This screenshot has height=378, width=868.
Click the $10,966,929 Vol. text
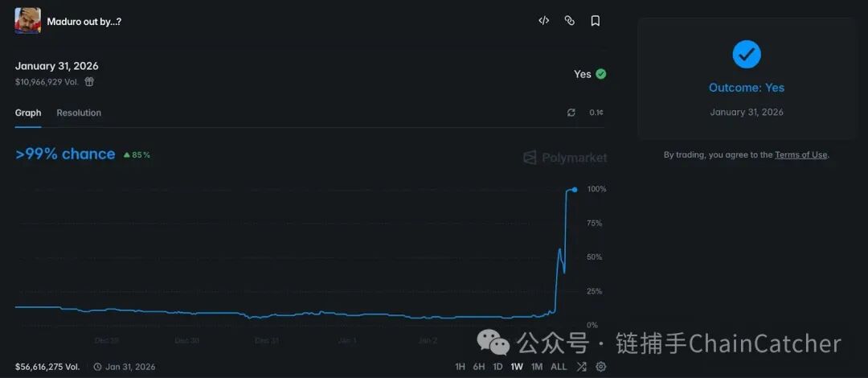(x=47, y=82)
